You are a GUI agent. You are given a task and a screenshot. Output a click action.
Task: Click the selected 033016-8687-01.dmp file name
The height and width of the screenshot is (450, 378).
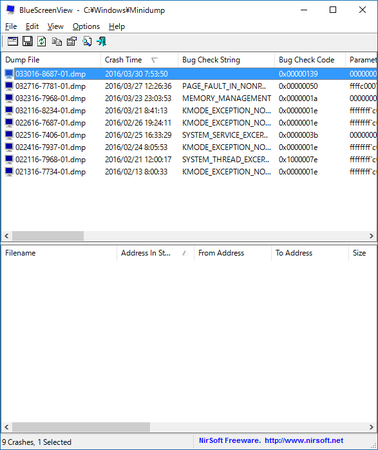coord(50,74)
